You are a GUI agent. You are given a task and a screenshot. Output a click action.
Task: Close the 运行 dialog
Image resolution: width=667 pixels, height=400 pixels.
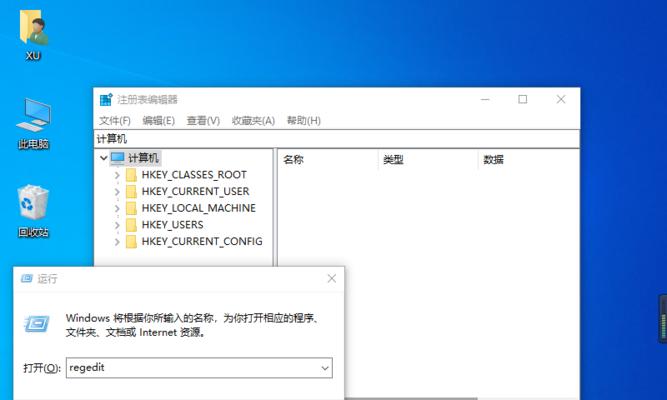point(332,279)
